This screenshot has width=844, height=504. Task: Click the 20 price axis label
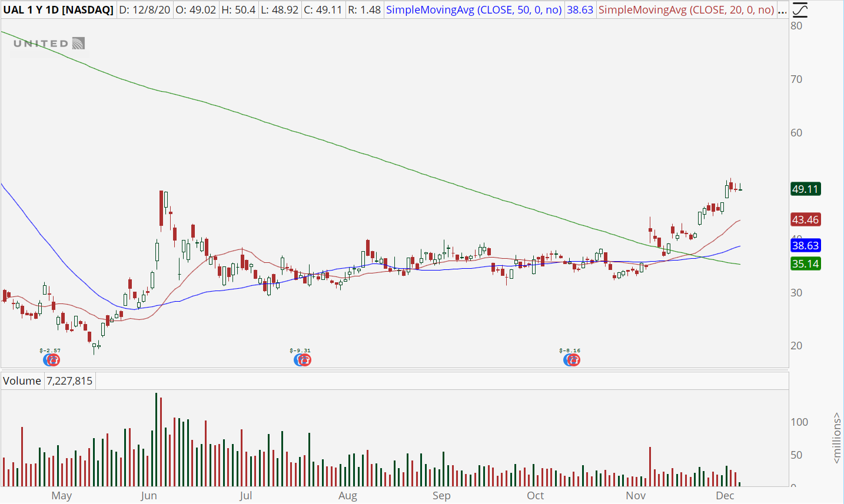click(x=796, y=346)
